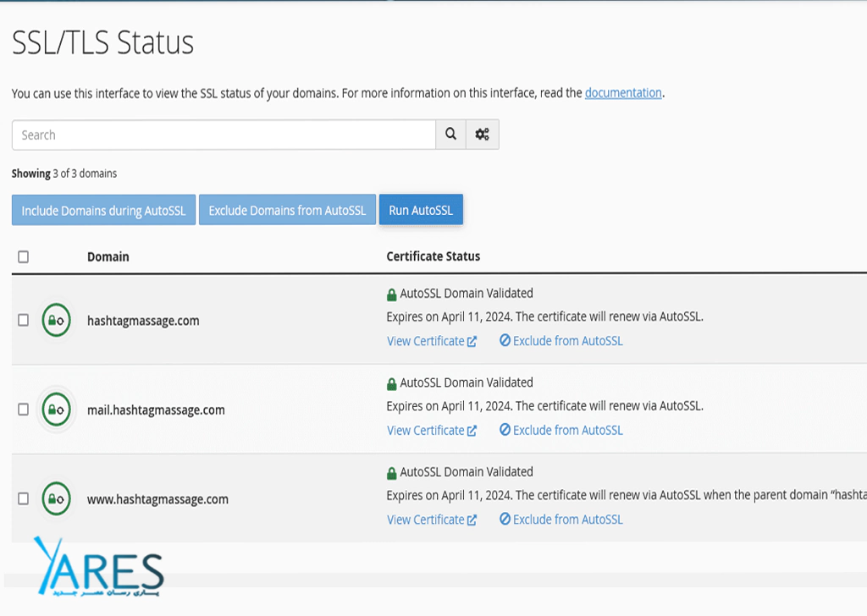
Task: Run AutoSSL now
Action: 421,210
